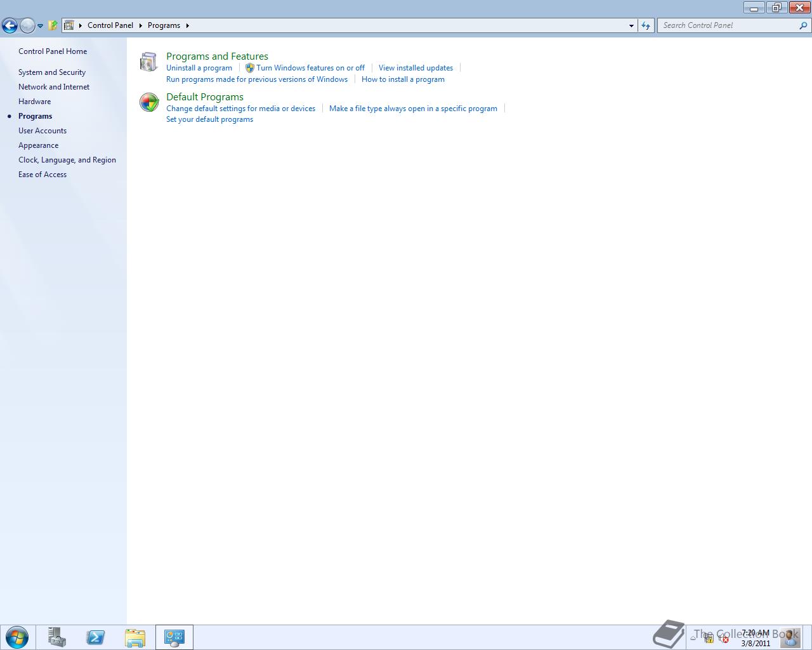Click View installed updates
This screenshot has height=650, width=812.
click(416, 68)
